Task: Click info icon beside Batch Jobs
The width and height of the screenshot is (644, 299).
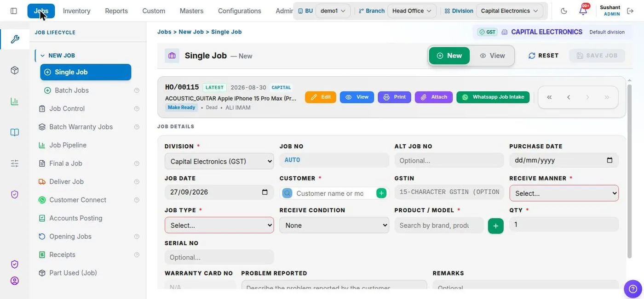Action: pyautogui.click(x=137, y=90)
